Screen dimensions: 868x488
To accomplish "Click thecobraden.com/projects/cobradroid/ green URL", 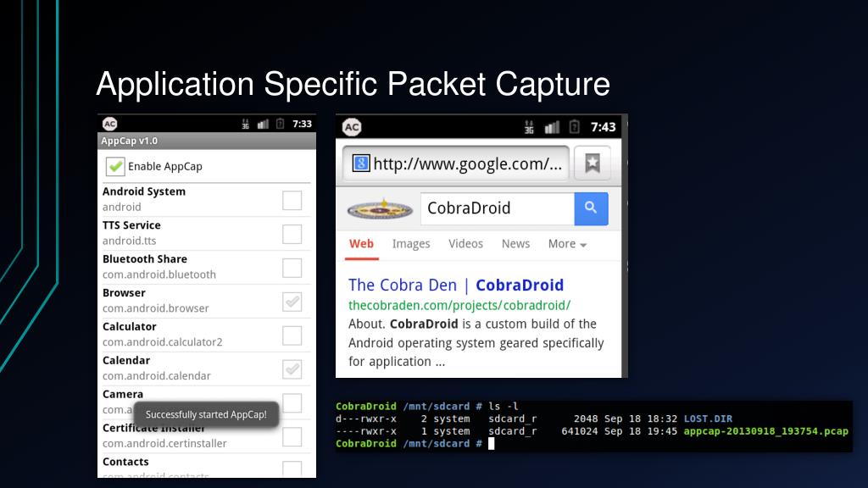I will [x=459, y=305].
